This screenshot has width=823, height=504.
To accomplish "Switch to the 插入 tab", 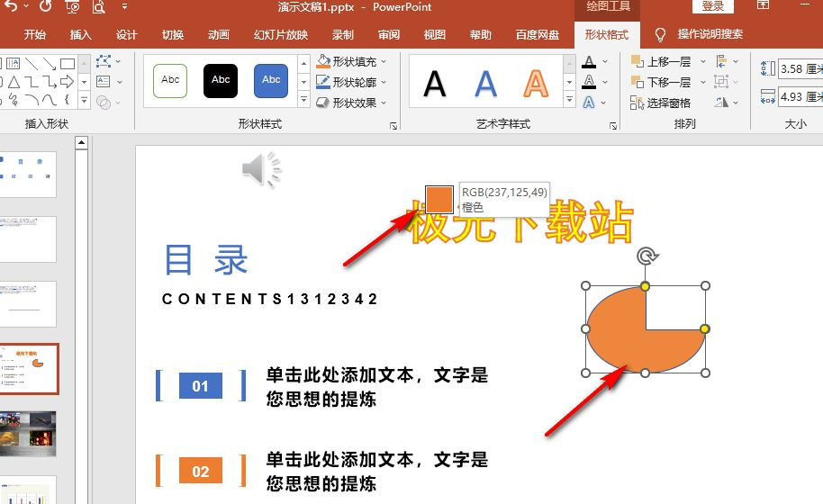I will coord(81,34).
